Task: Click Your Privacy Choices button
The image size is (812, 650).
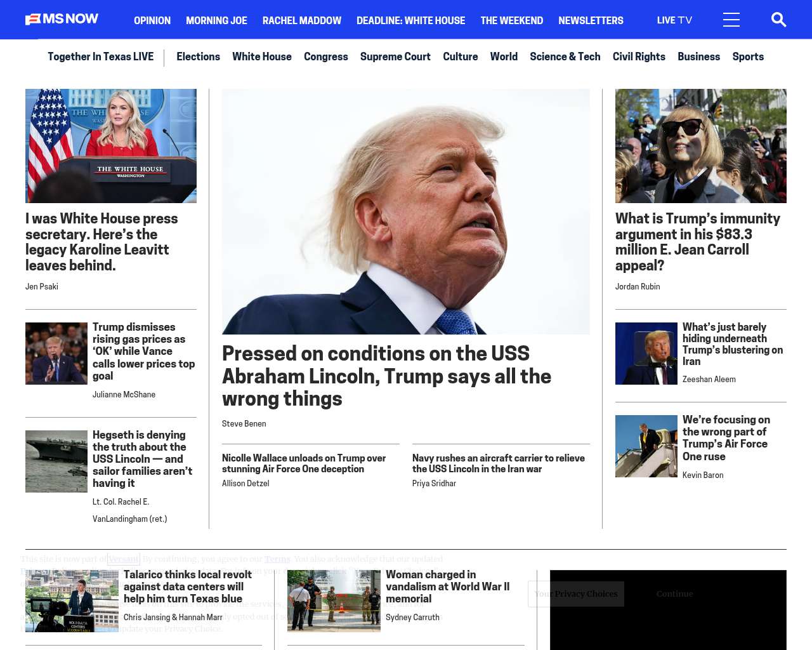Action: point(576,594)
